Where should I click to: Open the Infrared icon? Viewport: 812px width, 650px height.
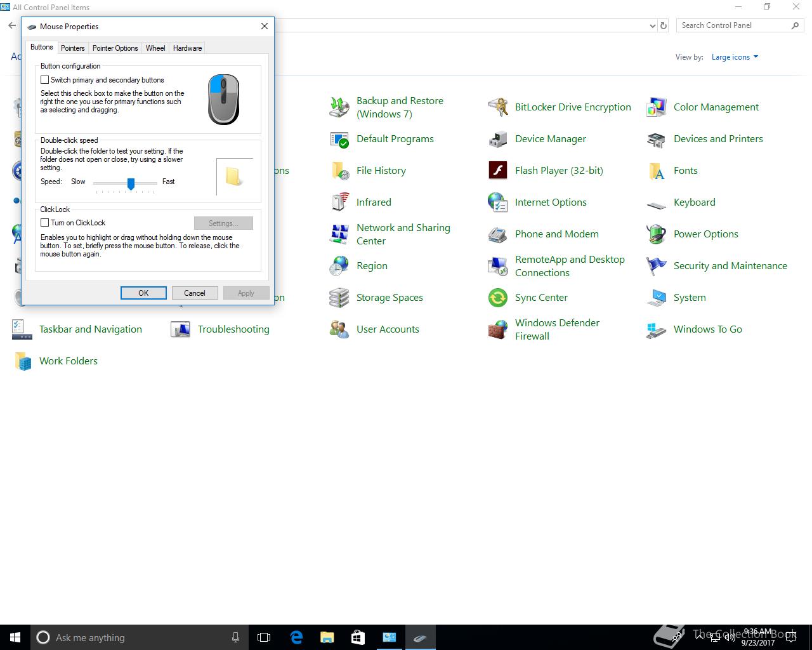pos(339,202)
